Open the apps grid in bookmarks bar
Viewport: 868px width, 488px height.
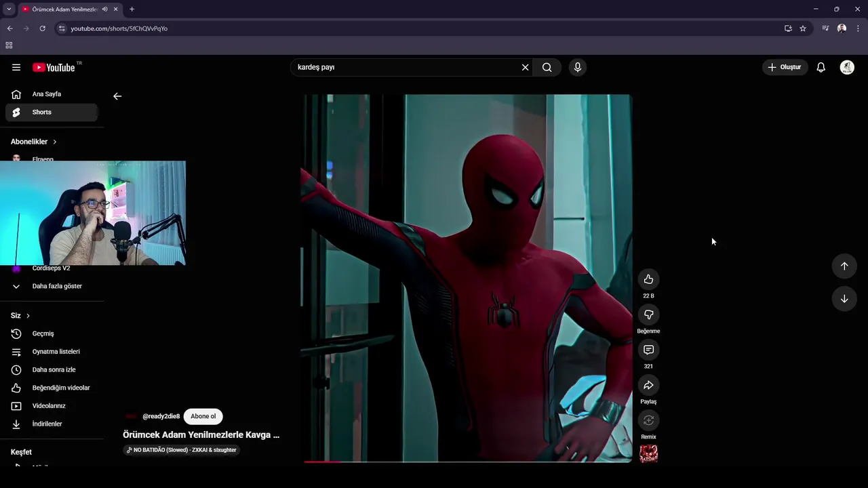[x=9, y=45]
